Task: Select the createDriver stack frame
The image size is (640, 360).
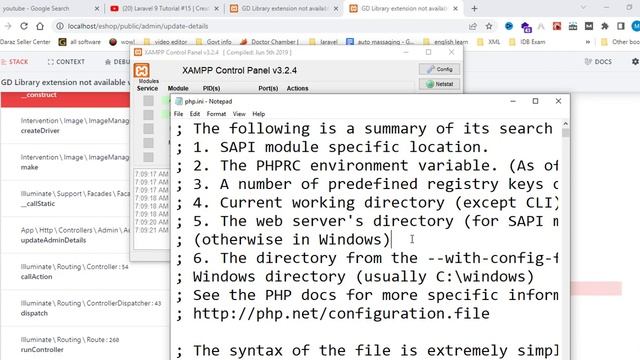Action: [65, 126]
